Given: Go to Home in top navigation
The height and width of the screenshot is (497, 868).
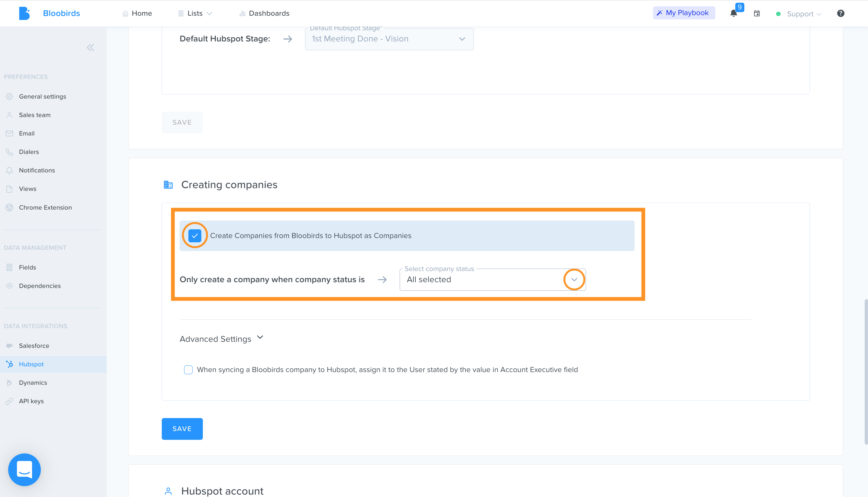Looking at the screenshot, I should tap(137, 13).
